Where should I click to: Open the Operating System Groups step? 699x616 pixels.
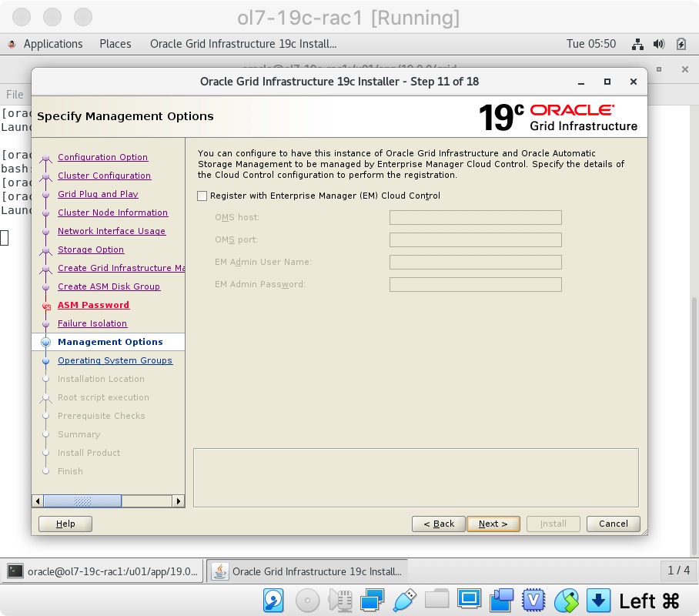pos(115,360)
